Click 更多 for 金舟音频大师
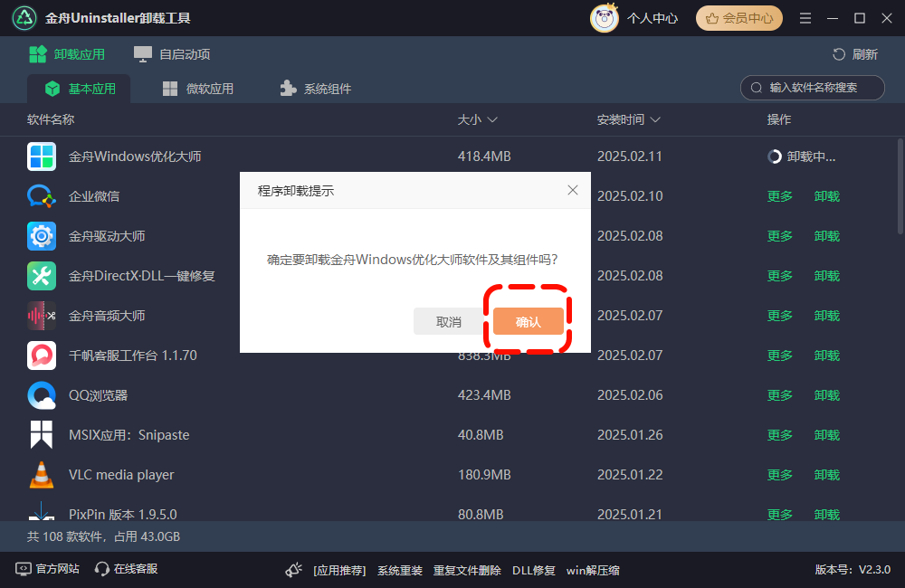The height and width of the screenshot is (588, 905). pyautogui.click(x=780, y=316)
